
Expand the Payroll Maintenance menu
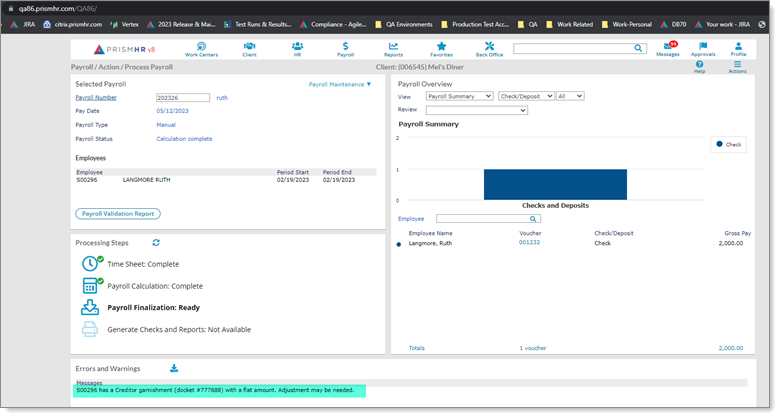(x=339, y=84)
